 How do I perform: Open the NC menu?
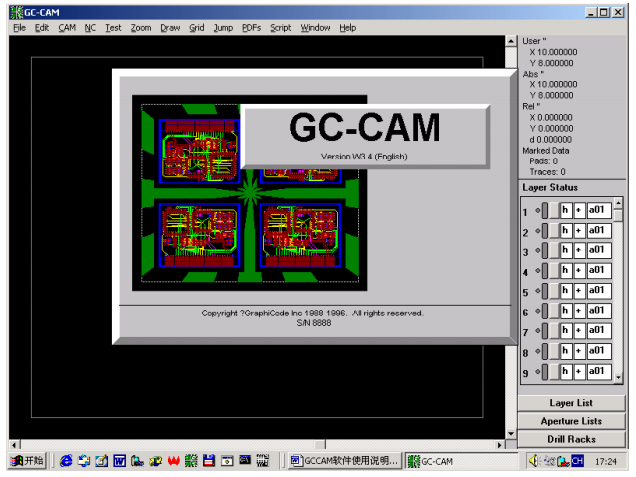tap(90, 28)
